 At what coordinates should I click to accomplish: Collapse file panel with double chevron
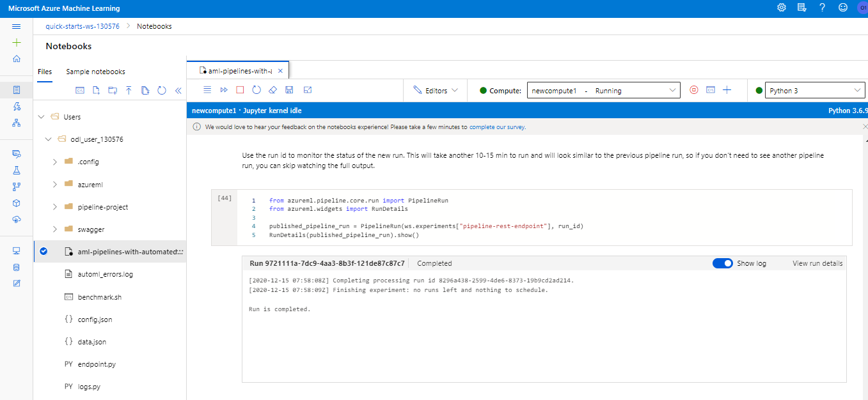tap(178, 91)
